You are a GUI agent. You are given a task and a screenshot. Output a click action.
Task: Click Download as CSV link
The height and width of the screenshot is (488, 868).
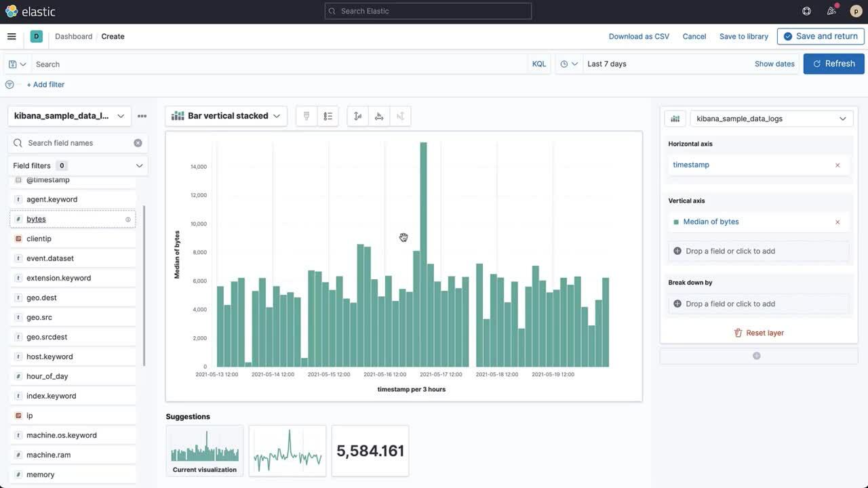click(639, 37)
